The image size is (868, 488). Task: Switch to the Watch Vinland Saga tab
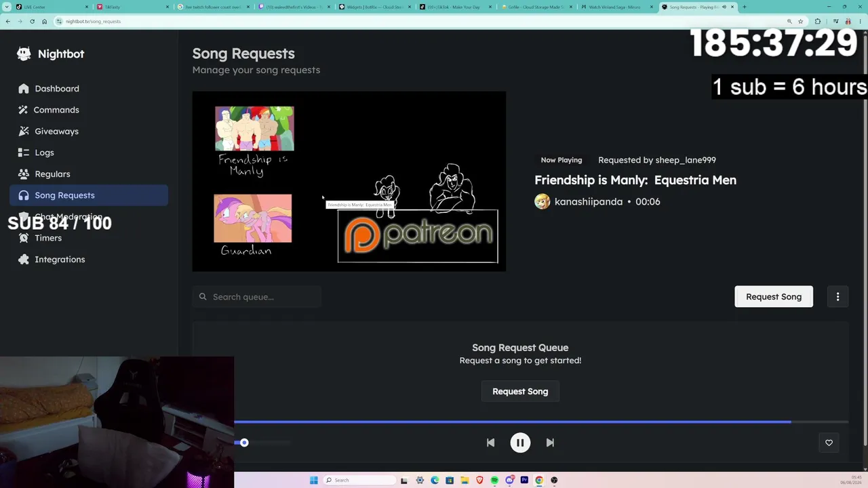coord(616,7)
